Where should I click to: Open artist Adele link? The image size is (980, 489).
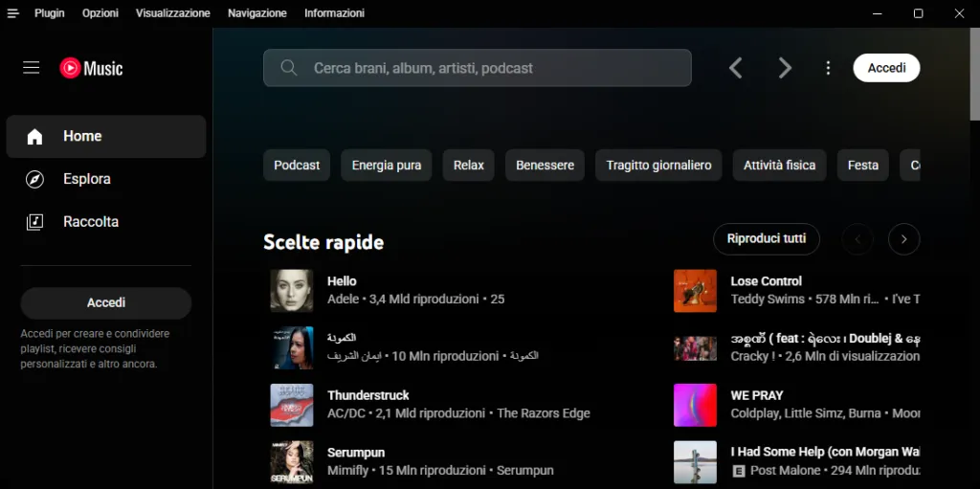[x=344, y=299]
